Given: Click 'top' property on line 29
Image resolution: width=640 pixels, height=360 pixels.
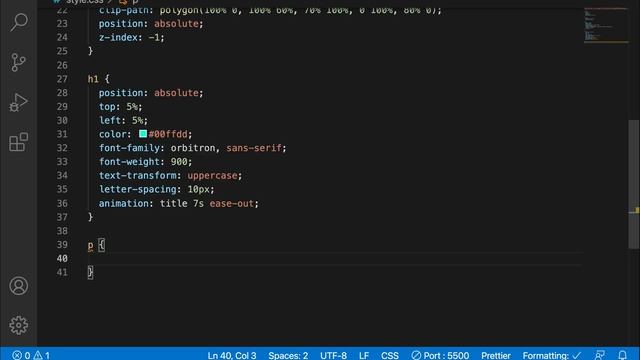Looking at the screenshot, I should click(107, 107).
